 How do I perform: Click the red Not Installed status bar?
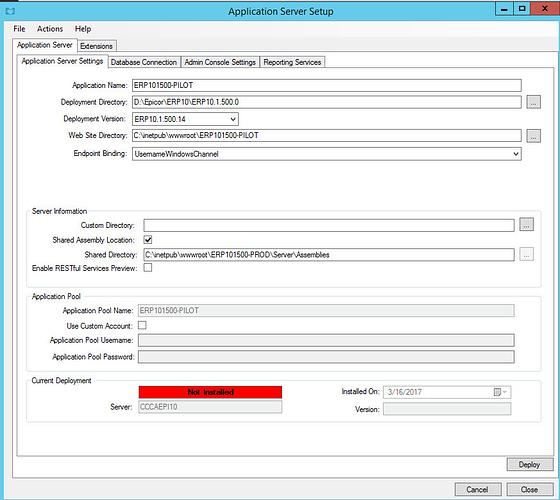click(210, 392)
